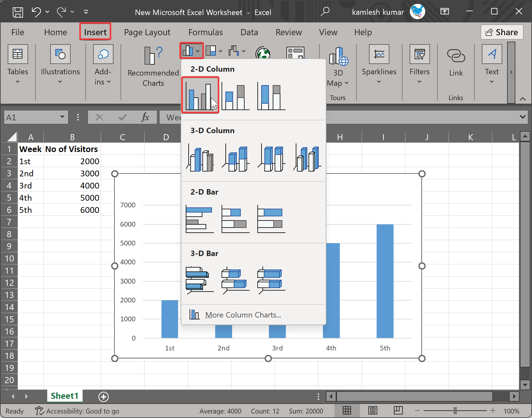The height and width of the screenshot is (418, 532).
Task: Click the Save icon in title bar
Action: (18, 12)
